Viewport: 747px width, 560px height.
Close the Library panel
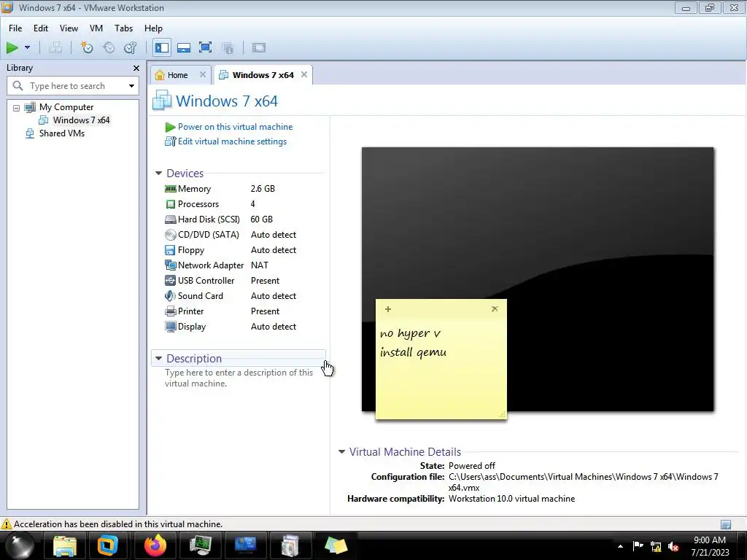tap(136, 68)
